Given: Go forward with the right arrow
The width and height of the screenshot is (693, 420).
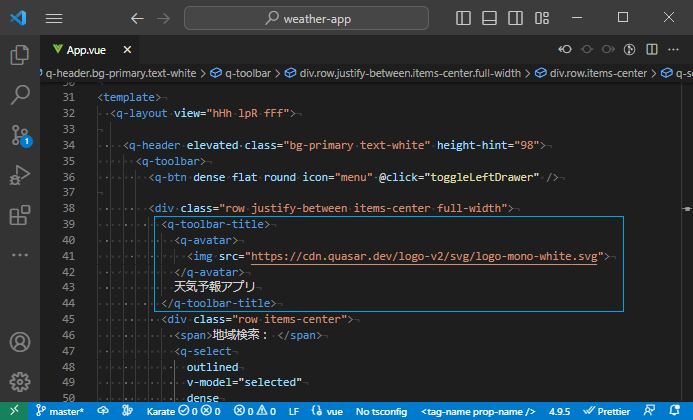Looking at the screenshot, I should 163,18.
